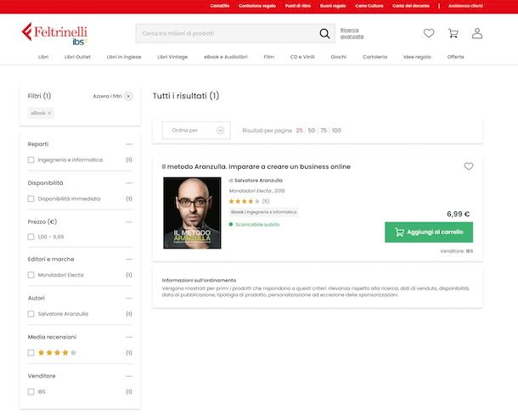Open the Buoni regalo link
Viewport: 518px width, 420px height.
tap(333, 6)
